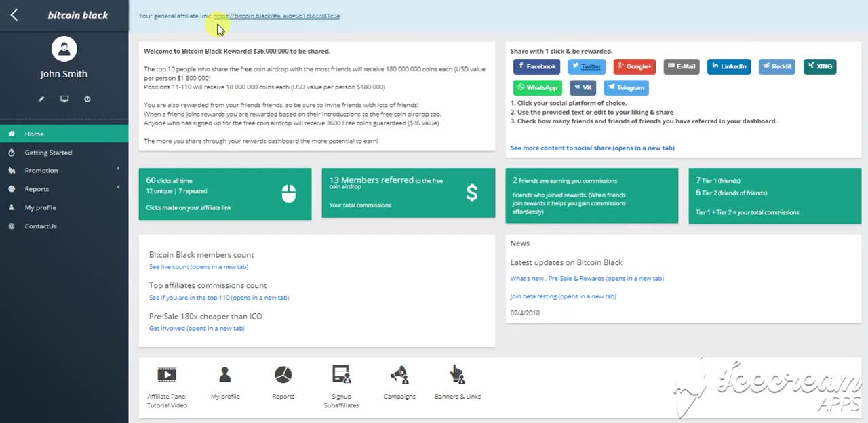Share via the E-Mail button
This screenshot has height=423, width=868.
point(682,66)
